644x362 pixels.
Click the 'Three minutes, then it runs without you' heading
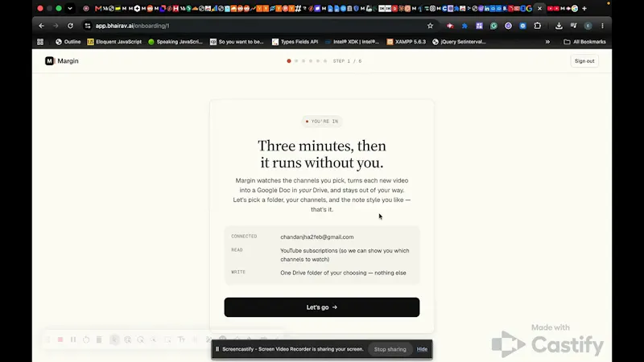point(321,154)
